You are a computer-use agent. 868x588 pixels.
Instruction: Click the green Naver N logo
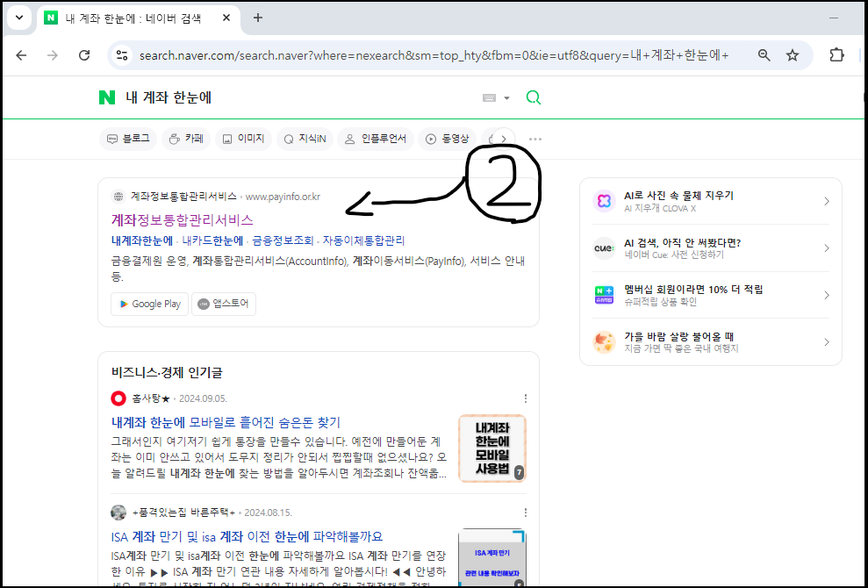tap(107, 98)
